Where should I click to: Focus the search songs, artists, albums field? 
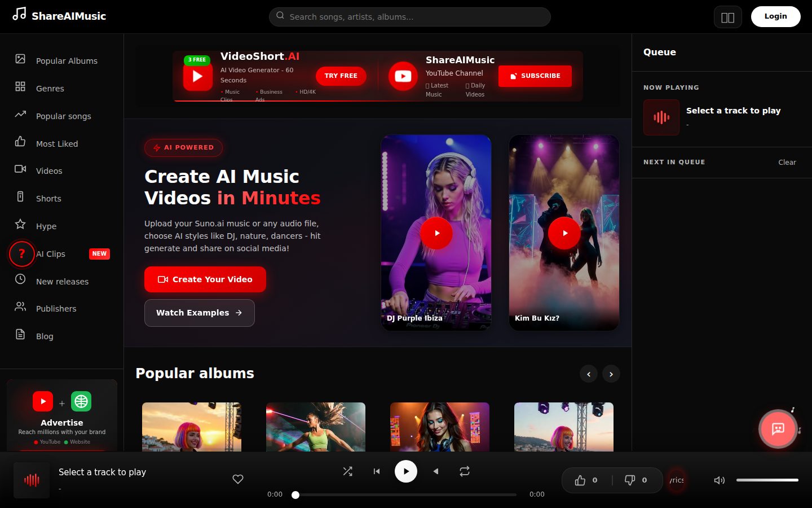(410, 17)
